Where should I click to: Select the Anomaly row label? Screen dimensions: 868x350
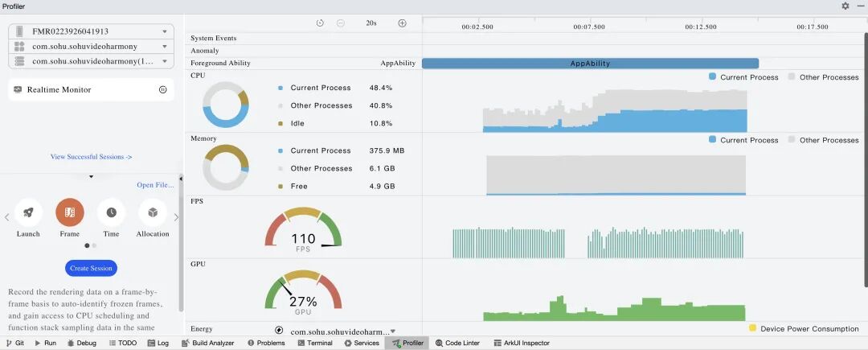(x=204, y=51)
